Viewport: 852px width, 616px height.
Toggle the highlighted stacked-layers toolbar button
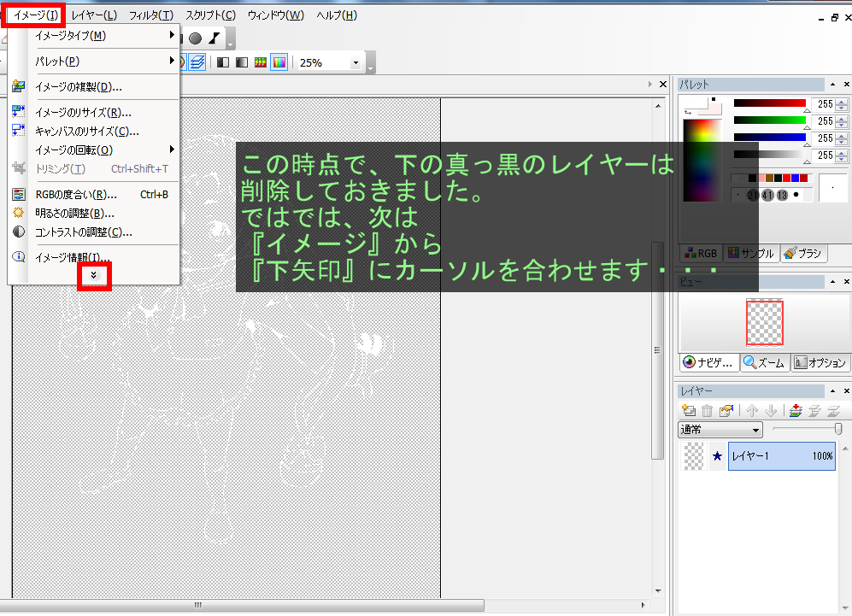click(x=197, y=62)
